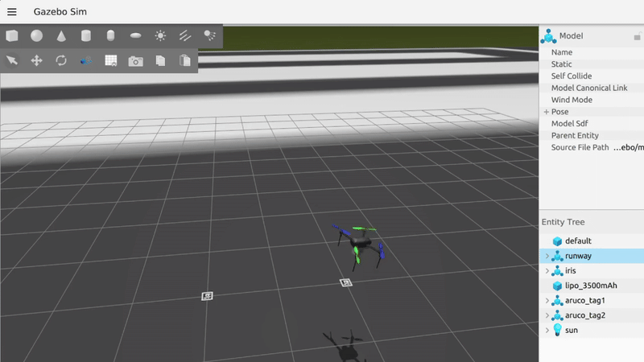Activate the translate mode tool

tap(36, 60)
